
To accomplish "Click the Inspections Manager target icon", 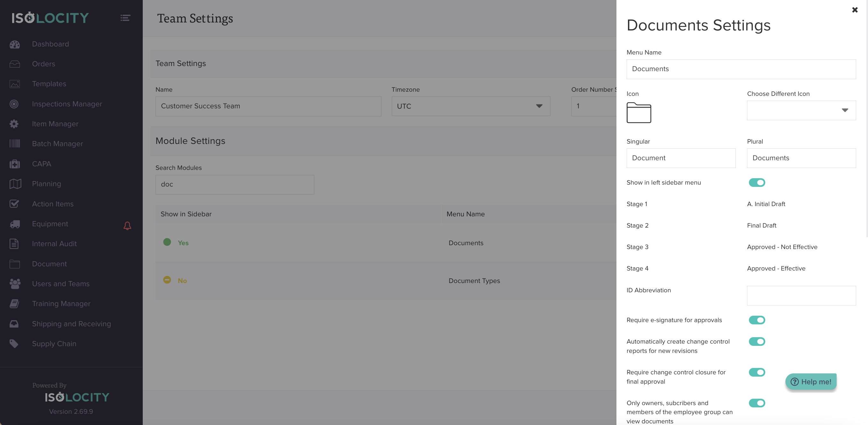I will 14,104.
